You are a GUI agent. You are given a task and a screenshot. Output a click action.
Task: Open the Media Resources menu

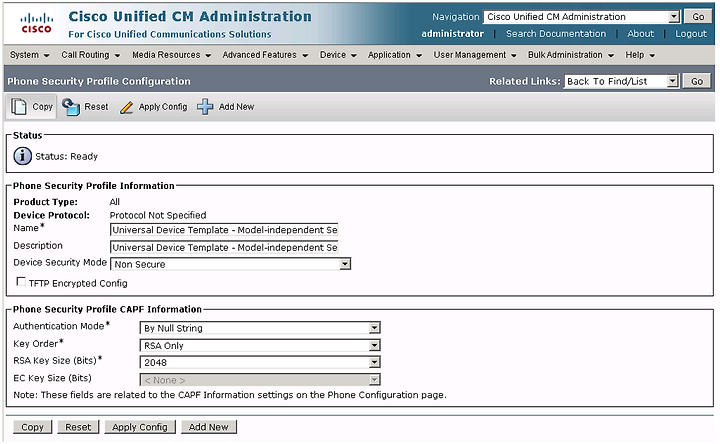coord(171,55)
